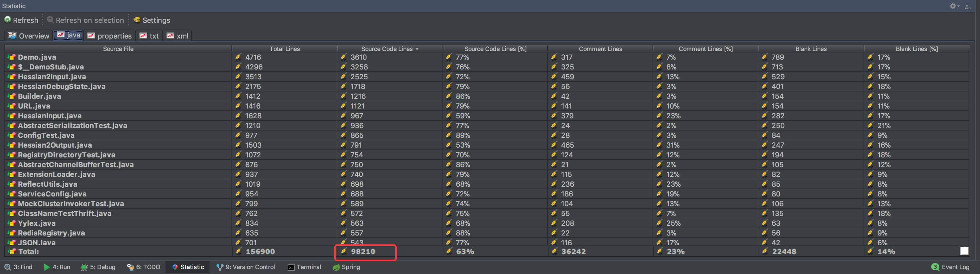Image resolution: width=980 pixels, height=274 pixels.
Task: Open the Terminal tool window
Action: [x=304, y=267]
